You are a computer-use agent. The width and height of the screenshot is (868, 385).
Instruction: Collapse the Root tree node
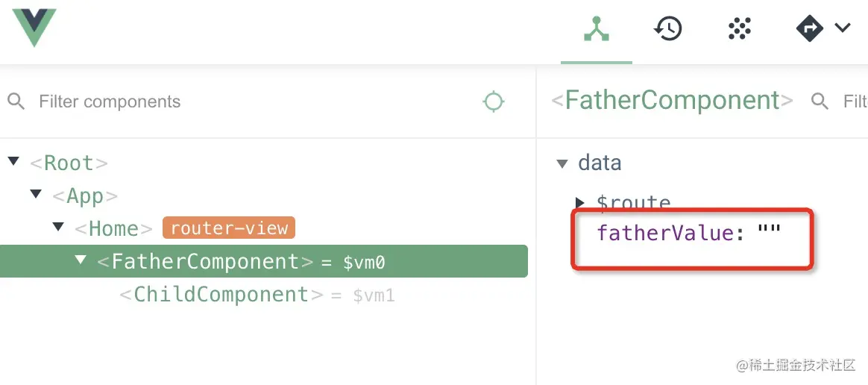tap(13, 161)
